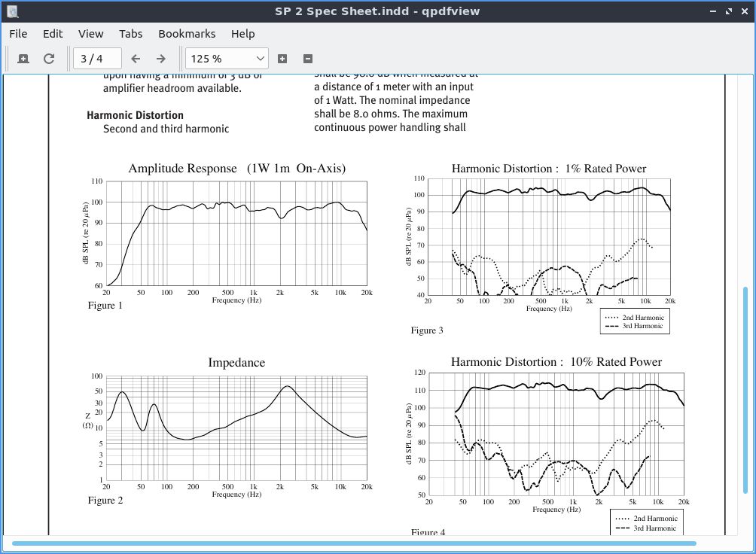Close the qpdfview window
Image resolution: width=756 pixels, height=554 pixels.
point(744,11)
